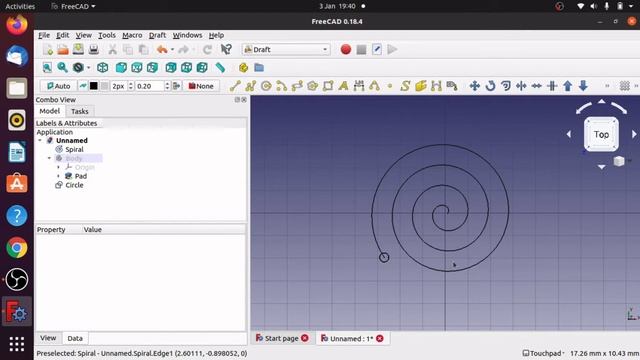Set front view from view toolbar

point(121,68)
